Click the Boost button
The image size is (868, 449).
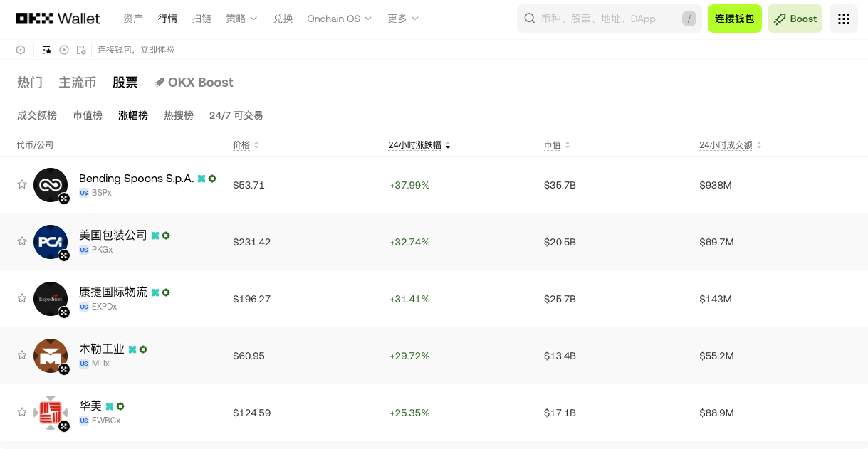tap(795, 19)
